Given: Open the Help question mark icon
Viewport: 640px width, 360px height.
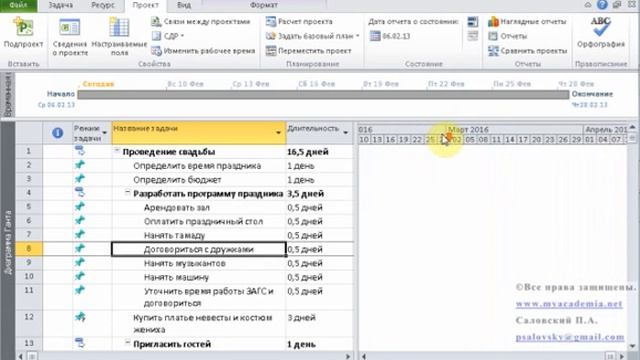Looking at the screenshot, I should (602, 4).
